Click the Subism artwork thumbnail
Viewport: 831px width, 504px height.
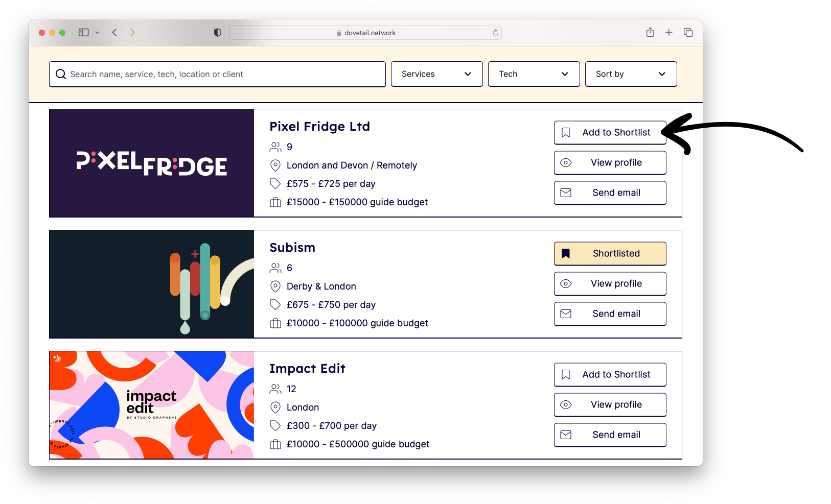click(152, 284)
